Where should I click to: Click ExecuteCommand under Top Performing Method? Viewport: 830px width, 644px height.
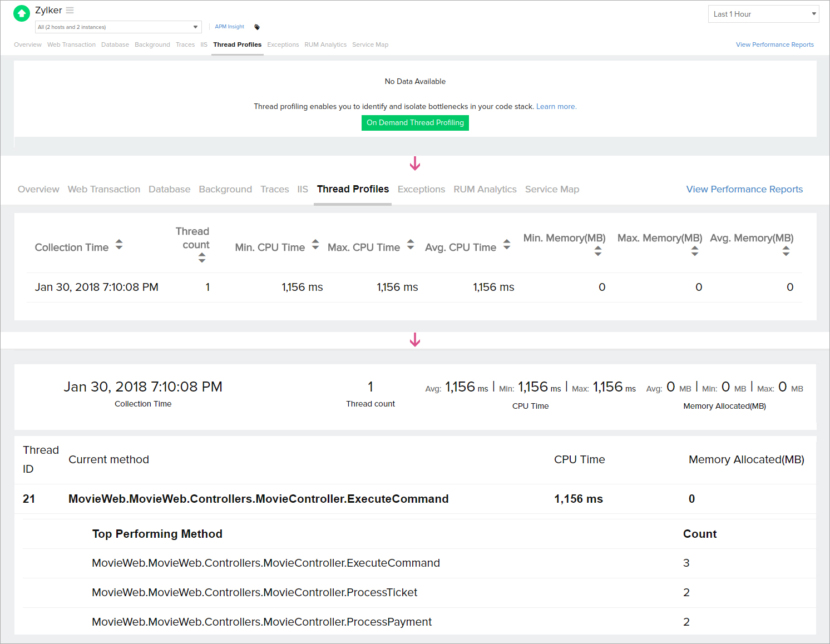pyautogui.click(x=266, y=563)
